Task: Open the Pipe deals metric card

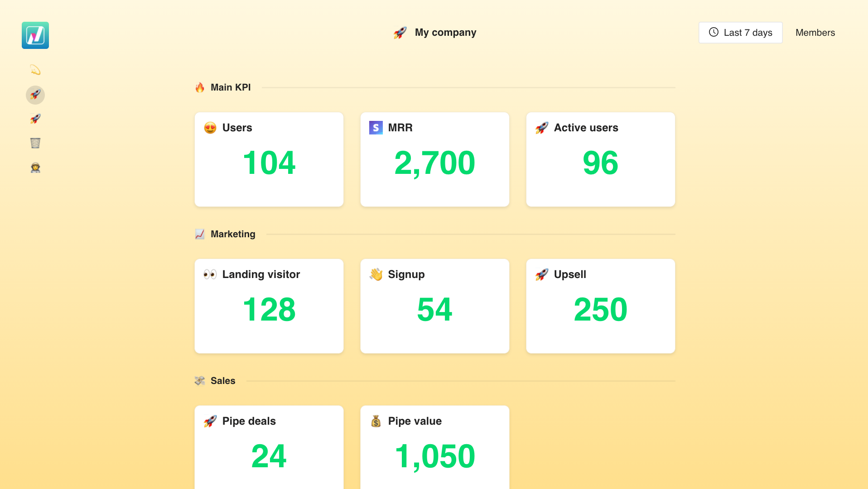Action: tap(269, 447)
